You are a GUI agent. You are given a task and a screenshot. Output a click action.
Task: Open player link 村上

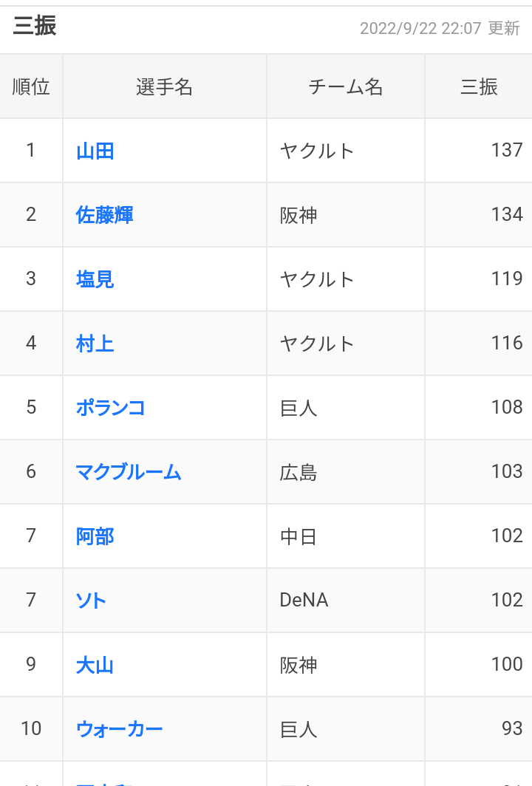click(x=95, y=344)
